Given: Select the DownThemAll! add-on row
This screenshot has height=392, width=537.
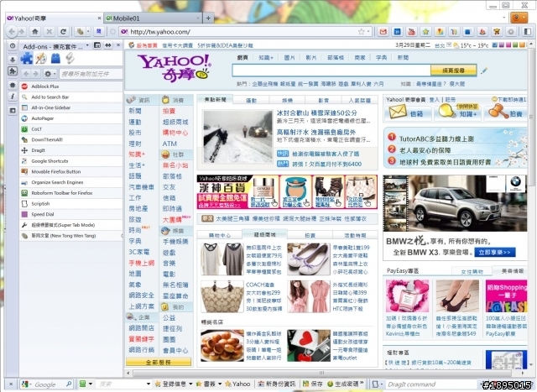Looking at the screenshot, I should click(x=71, y=139).
